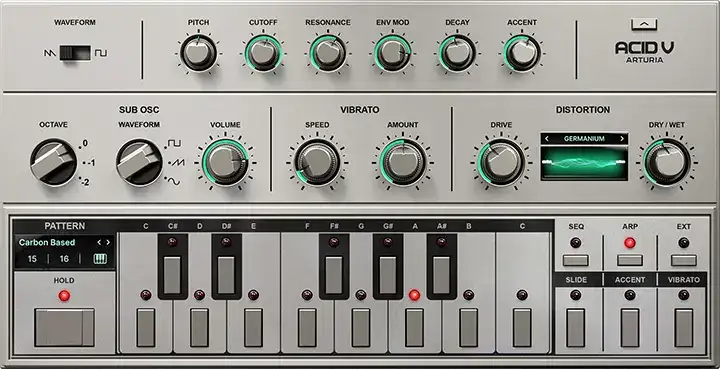Click the G key button
The height and width of the screenshot is (369, 720).
click(x=361, y=328)
